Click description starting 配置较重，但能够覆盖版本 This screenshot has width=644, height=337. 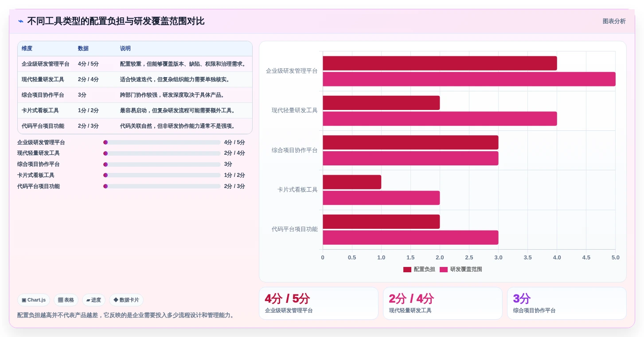(x=184, y=64)
